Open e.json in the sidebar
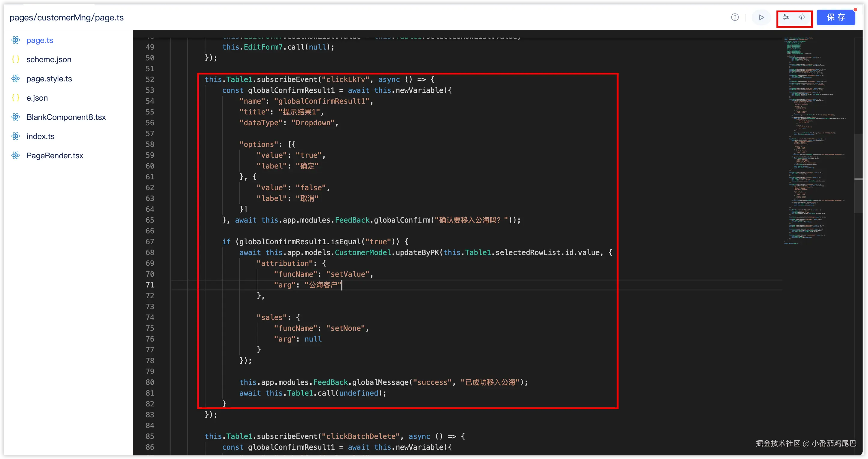The image size is (868, 459). pyautogui.click(x=37, y=98)
